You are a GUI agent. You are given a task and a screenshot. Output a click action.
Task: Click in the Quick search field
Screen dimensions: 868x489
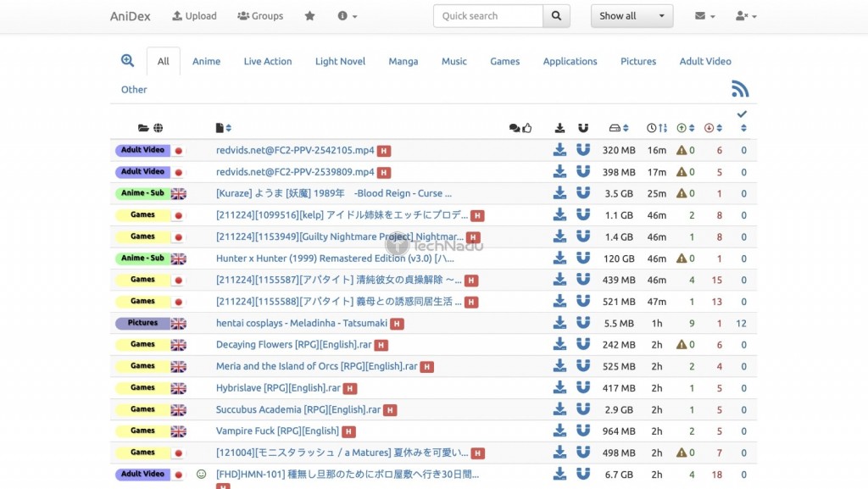click(x=487, y=16)
